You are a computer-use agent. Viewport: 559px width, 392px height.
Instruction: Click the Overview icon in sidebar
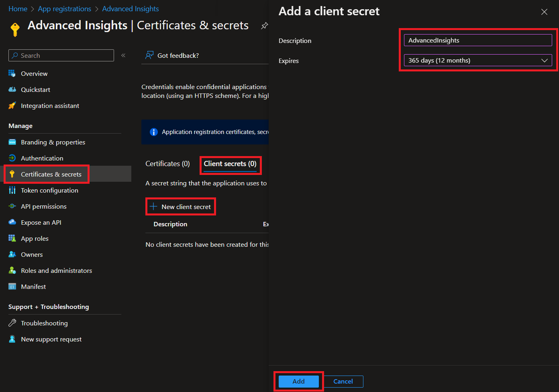pos(12,73)
